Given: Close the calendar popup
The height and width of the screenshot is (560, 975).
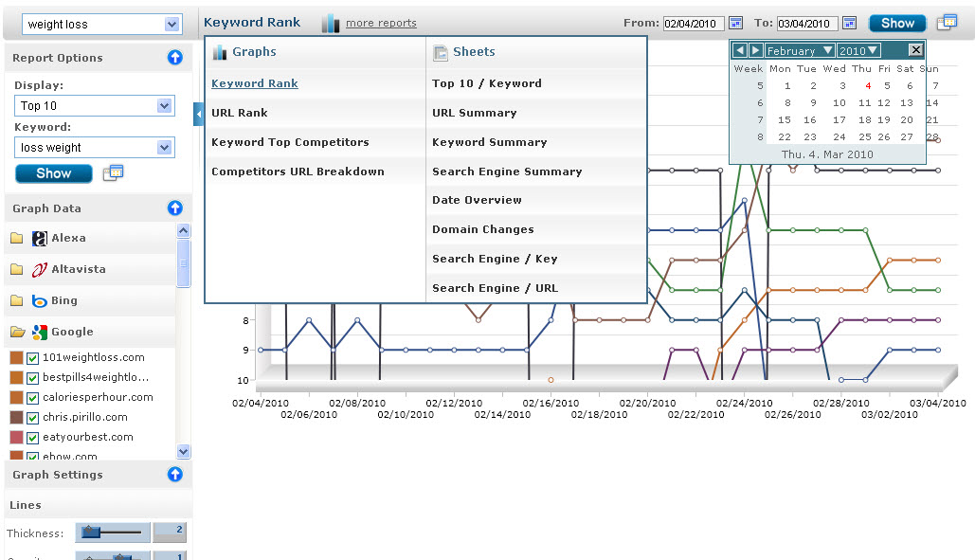Looking at the screenshot, I should (x=915, y=50).
